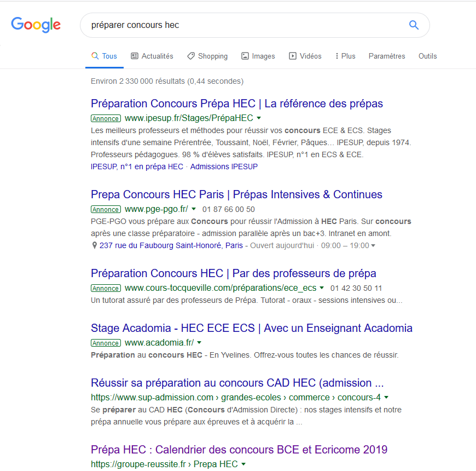Open the dropdown arrow after cours-tocqueville.com URL
This screenshot has width=476, height=471.
[x=322, y=288]
